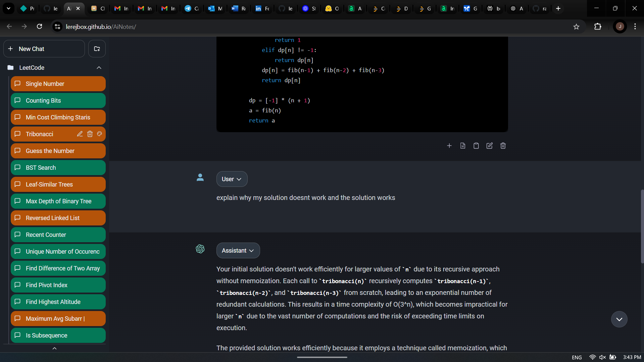Open the Chrome profile avatar J
Screen dimensions: 644x362
point(620,27)
